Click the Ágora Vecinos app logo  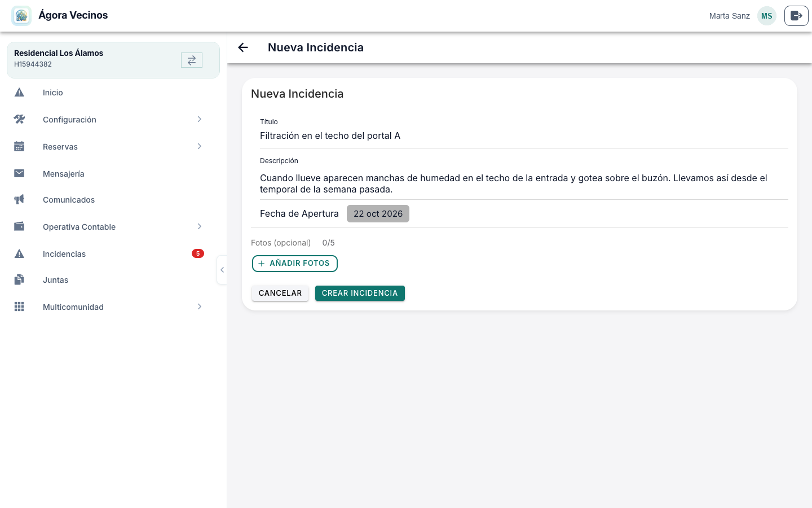21,16
